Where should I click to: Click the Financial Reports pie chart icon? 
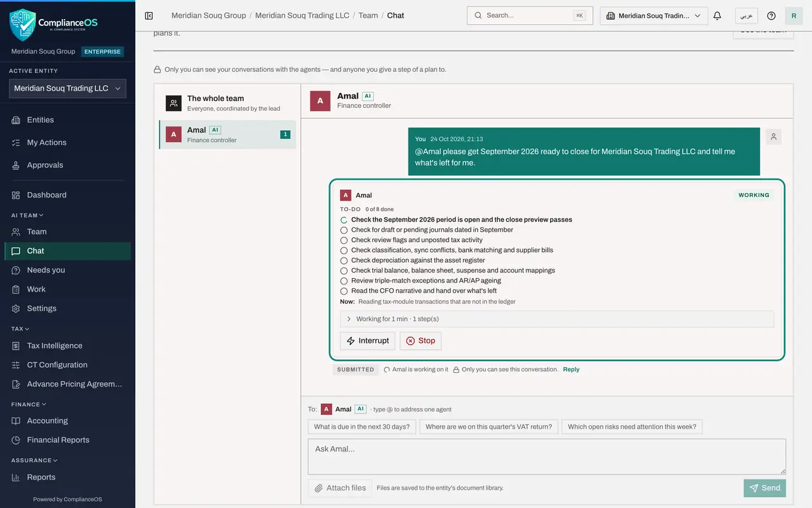click(x=16, y=440)
